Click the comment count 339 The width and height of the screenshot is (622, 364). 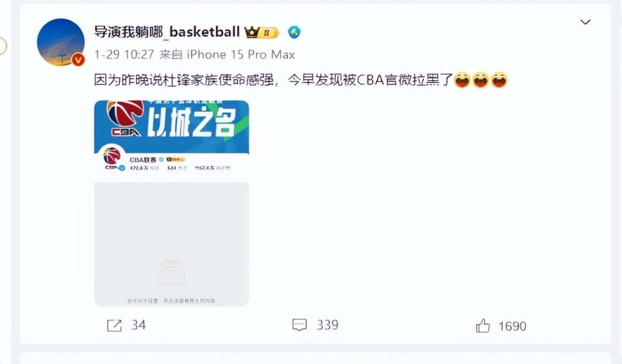pyautogui.click(x=328, y=325)
